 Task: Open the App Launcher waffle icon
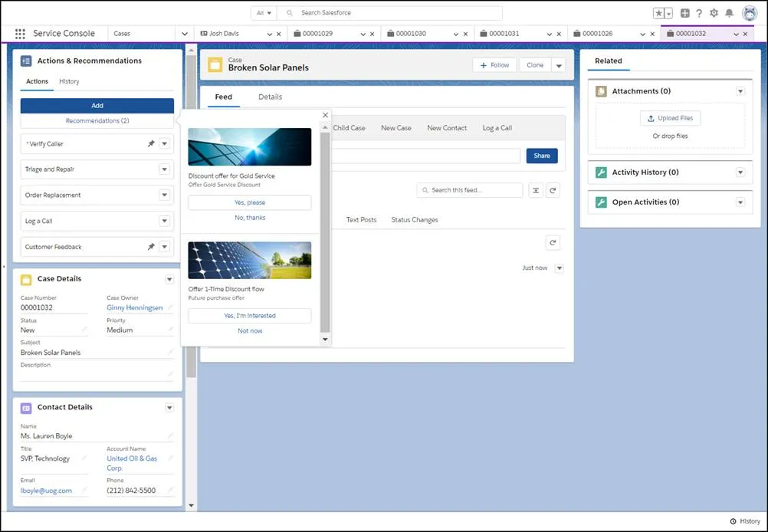18,33
